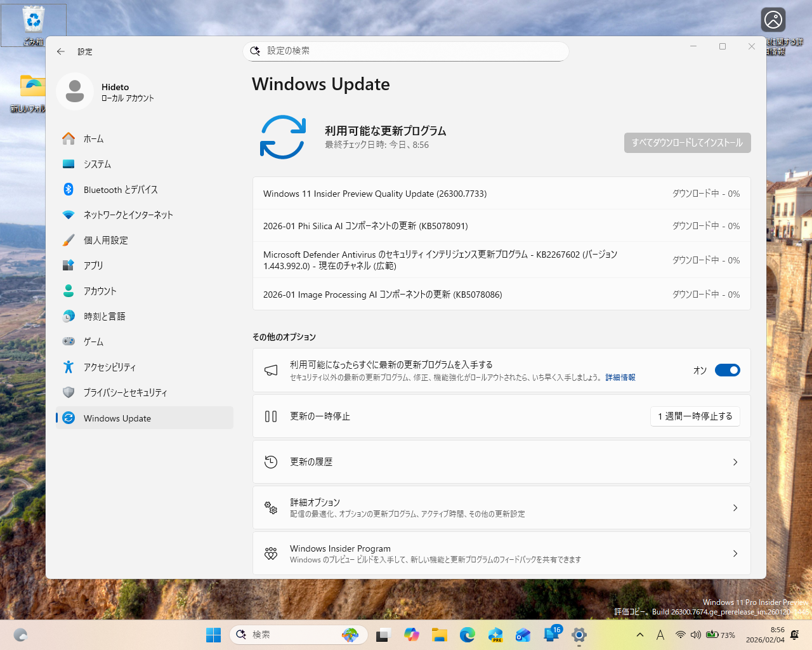Expand hidden icons in the system tray
The height and width of the screenshot is (650, 812).
coord(639,635)
